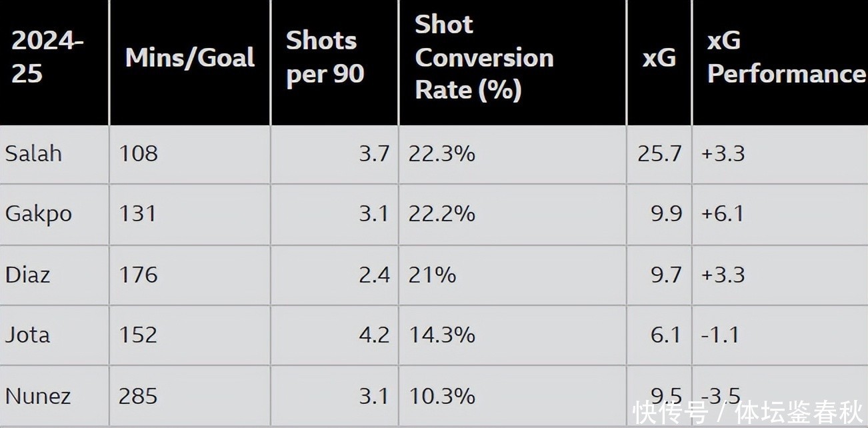The image size is (868, 428).
Task: Click the Jota player name cell
Action: tap(27, 335)
